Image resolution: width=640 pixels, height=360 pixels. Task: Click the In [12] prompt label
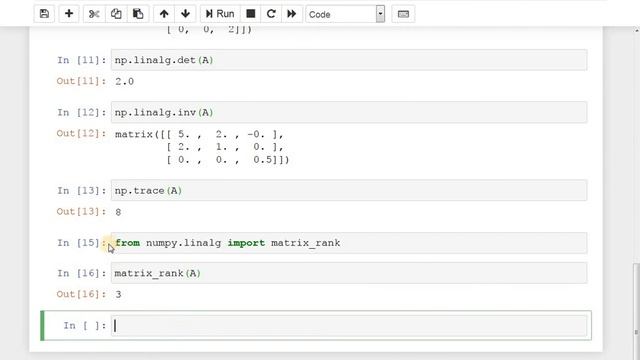[82, 112]
